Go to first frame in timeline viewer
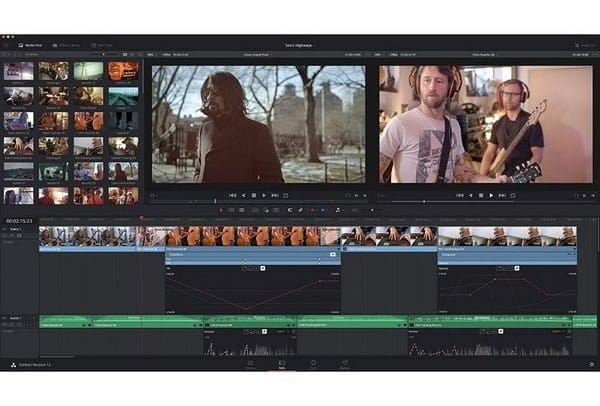Screen dimensions: 600x406 coord(460,196)
